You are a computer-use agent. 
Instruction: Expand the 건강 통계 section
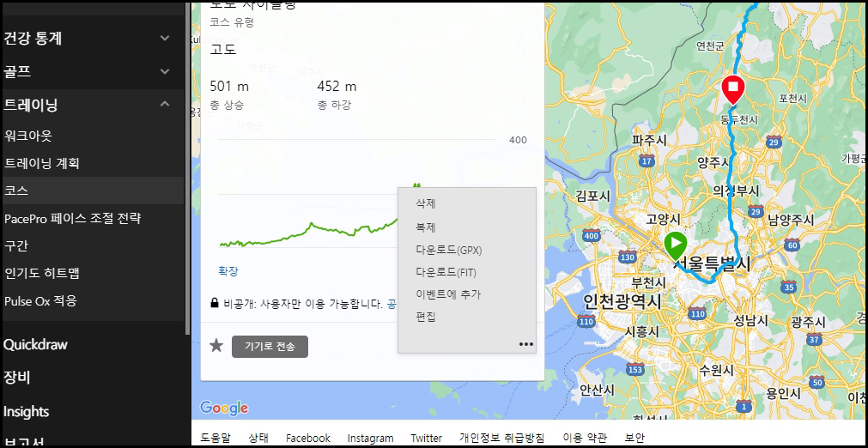coord(93,38)
